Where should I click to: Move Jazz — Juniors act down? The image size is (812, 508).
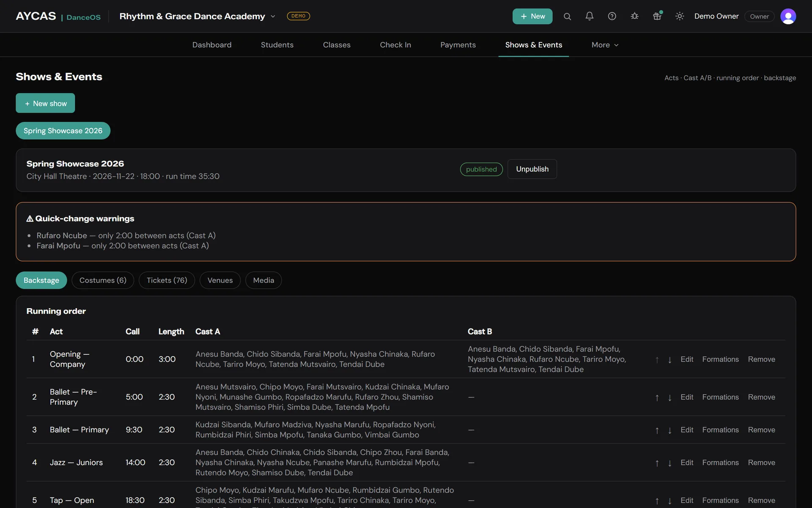point(670,463)
